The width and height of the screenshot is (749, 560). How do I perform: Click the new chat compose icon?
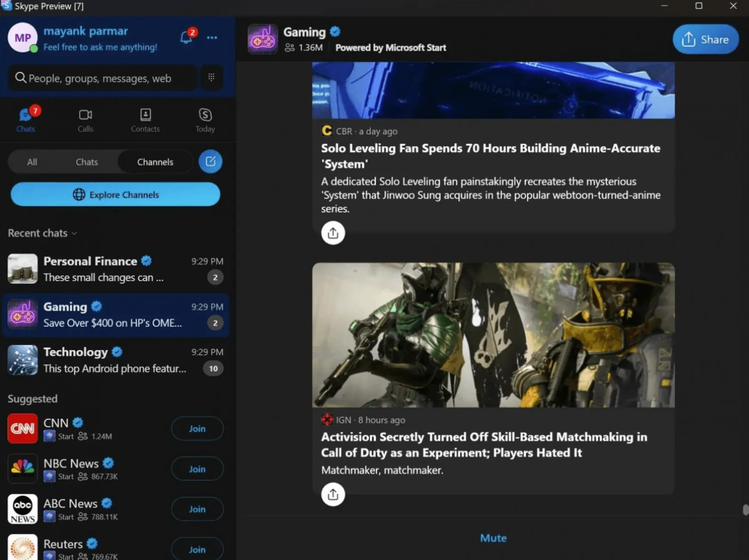click(211, 162)
